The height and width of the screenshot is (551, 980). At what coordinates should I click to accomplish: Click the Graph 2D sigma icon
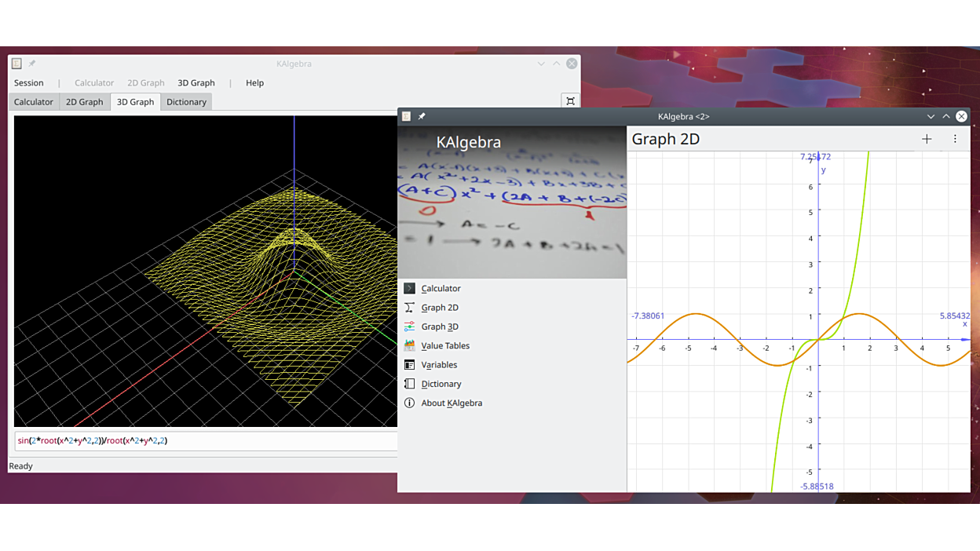409,308
